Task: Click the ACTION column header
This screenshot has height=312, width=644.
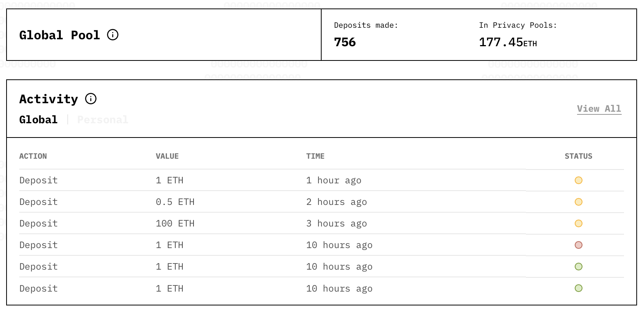Action: click(x=33, y=156)
